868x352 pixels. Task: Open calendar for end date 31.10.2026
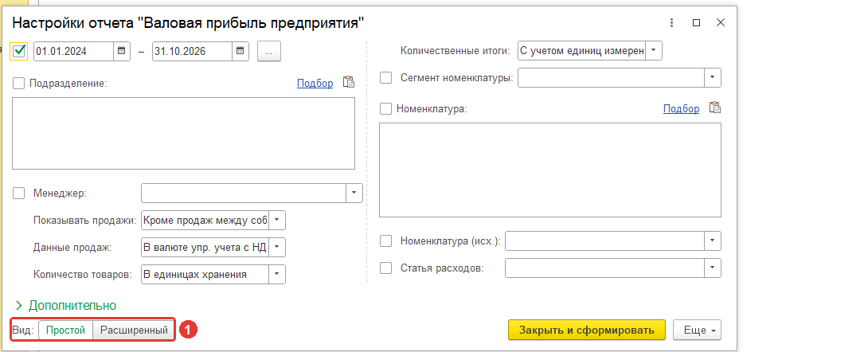240,51
